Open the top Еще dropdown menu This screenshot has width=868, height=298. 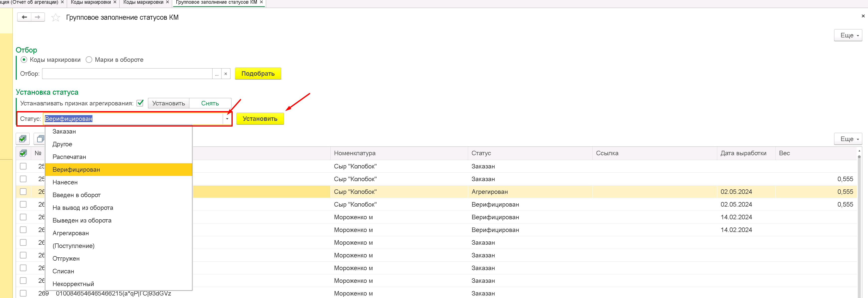[x=848, y=35]
